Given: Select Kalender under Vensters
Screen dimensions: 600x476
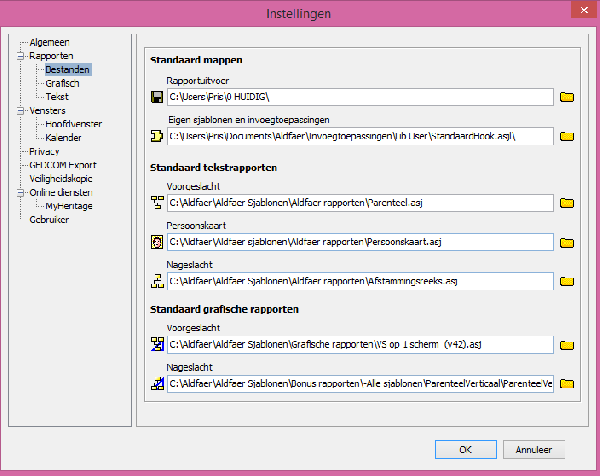Looking at the screenshot, I should coord(63,138).
